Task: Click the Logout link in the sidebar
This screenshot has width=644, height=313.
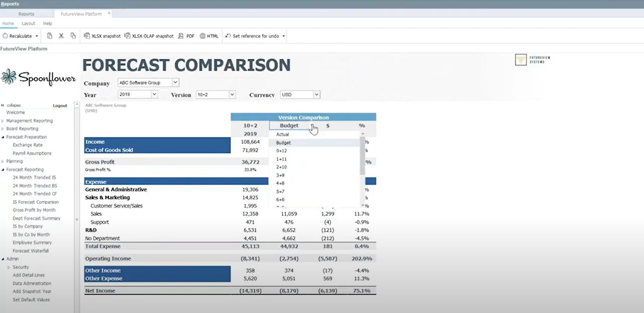Action: [x=59, y=105]
